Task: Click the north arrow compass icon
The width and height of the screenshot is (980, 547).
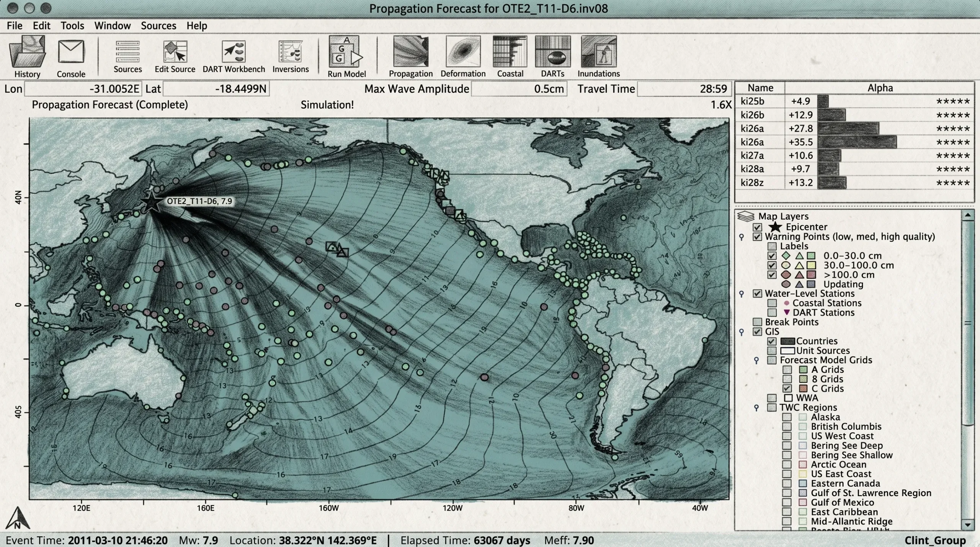Action: [17, 518]
